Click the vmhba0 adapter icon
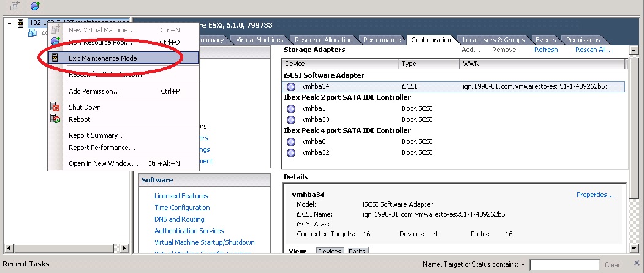This screenshot has width=644, height=273. (291, 141)
